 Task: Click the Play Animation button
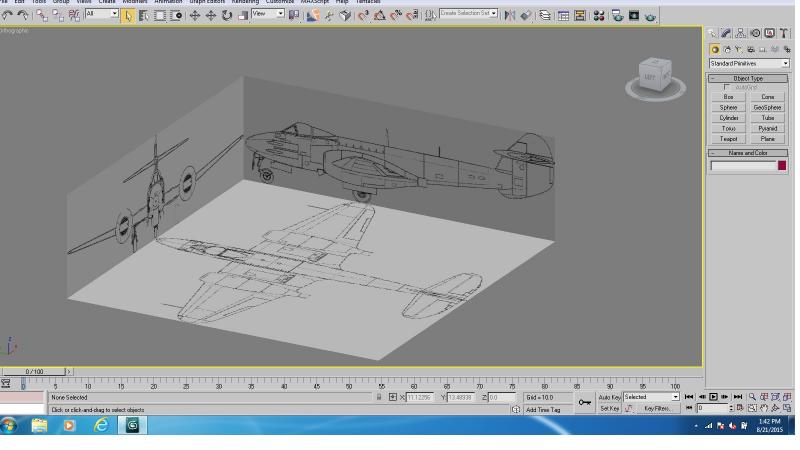(x=713, y=397)
